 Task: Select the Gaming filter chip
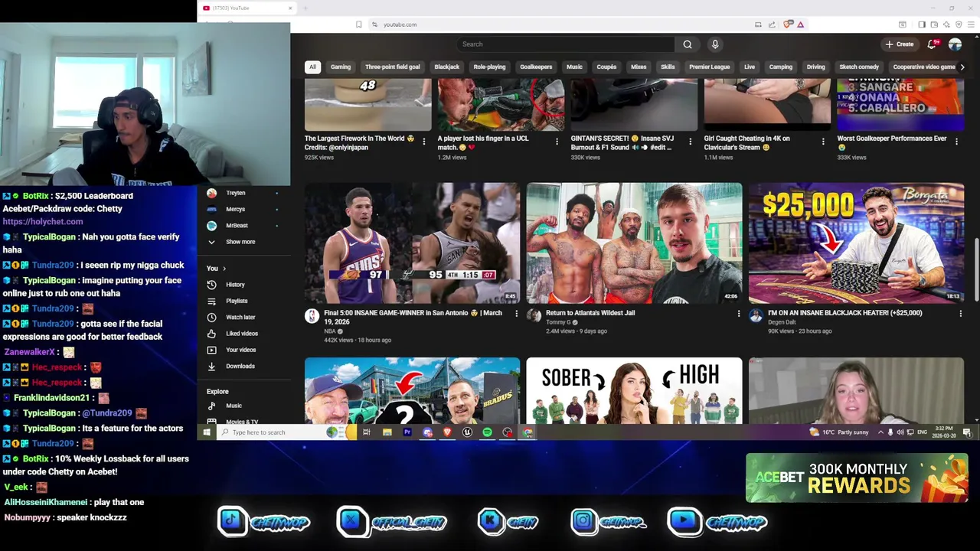341,67
